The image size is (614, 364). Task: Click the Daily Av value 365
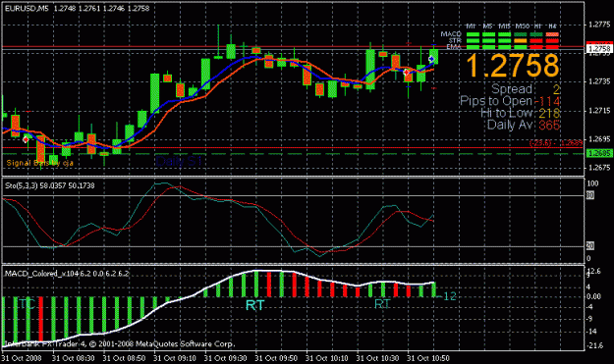pos(549,126)
